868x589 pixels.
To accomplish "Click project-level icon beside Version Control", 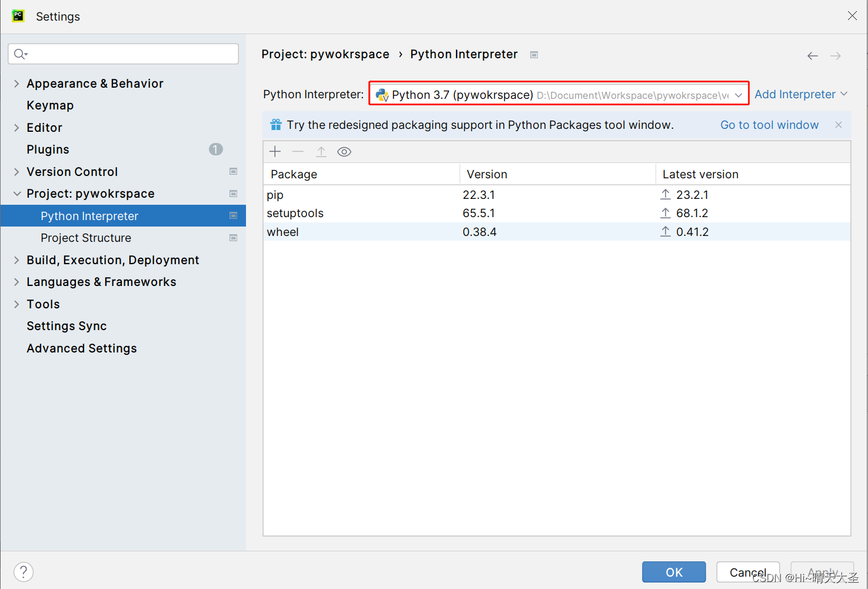I will [234, 172].
